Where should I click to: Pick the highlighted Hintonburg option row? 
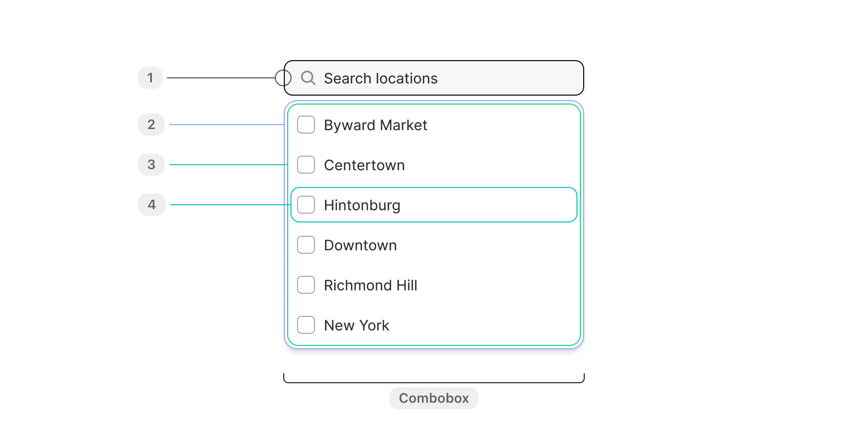pos(434,205)
